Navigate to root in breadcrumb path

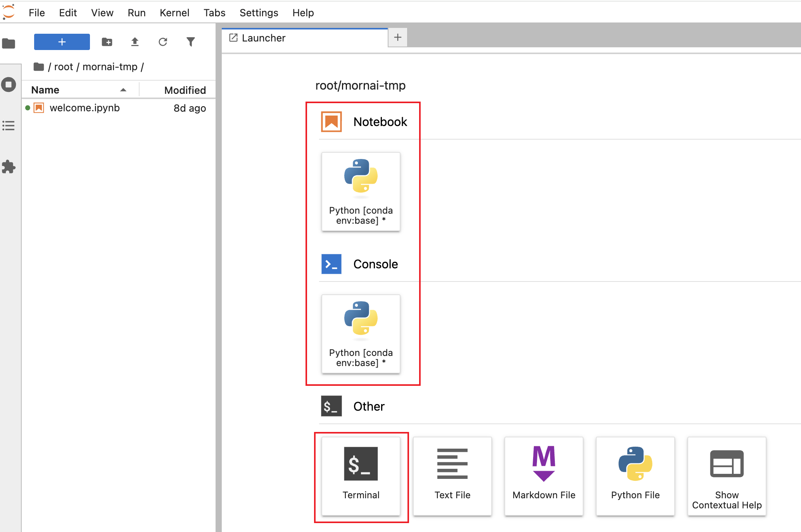[64, 67]
